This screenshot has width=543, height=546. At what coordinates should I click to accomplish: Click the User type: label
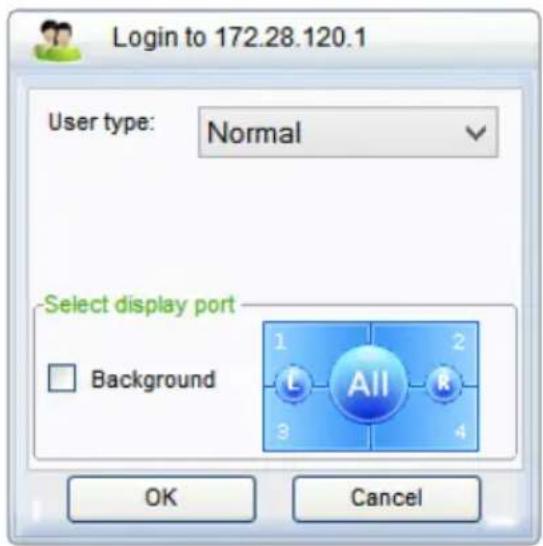(x=101, y=123)
